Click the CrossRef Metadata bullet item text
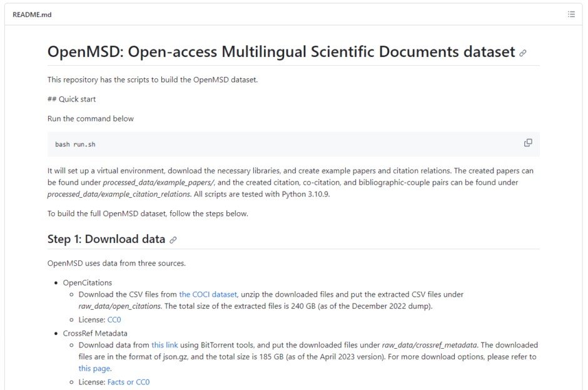The width and height of the screenshot is (588, 390). 95,333
